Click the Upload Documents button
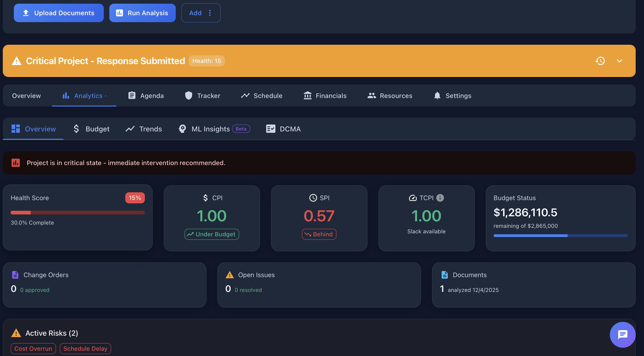644x356 pixels. [59, 13]
